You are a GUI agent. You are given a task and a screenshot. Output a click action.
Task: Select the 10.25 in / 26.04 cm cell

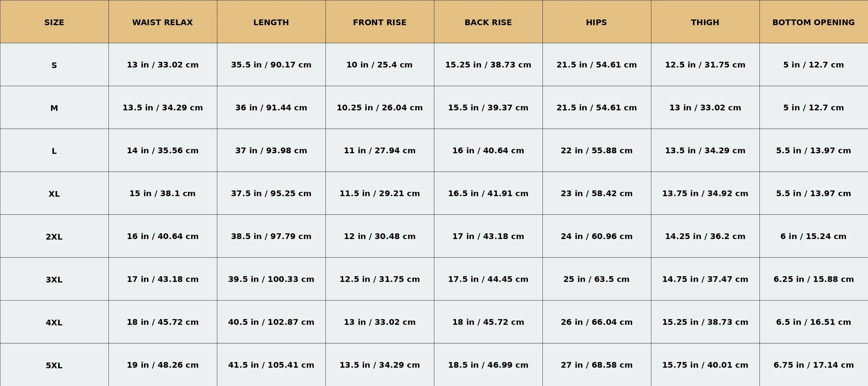379,108
